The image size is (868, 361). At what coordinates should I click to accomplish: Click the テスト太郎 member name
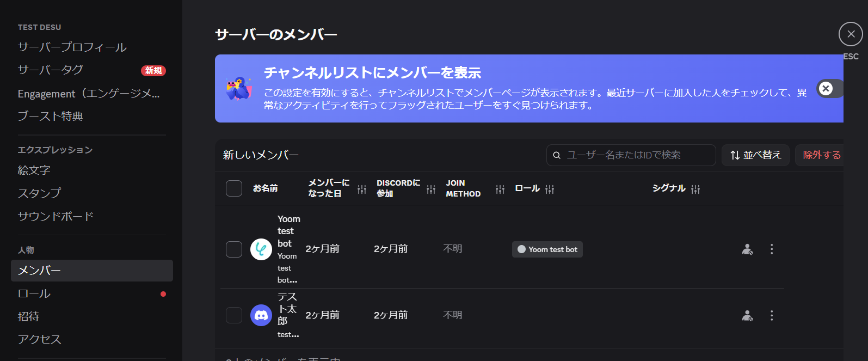[287, 309]
